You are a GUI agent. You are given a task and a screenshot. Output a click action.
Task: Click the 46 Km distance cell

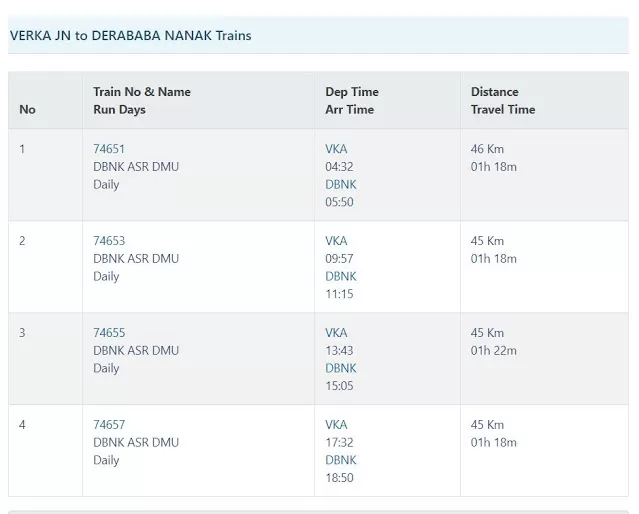coord(487,149)
